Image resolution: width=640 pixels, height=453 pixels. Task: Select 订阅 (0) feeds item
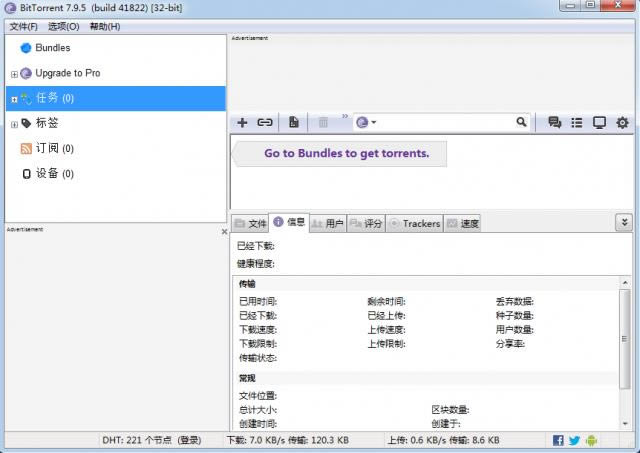point(55,148)
